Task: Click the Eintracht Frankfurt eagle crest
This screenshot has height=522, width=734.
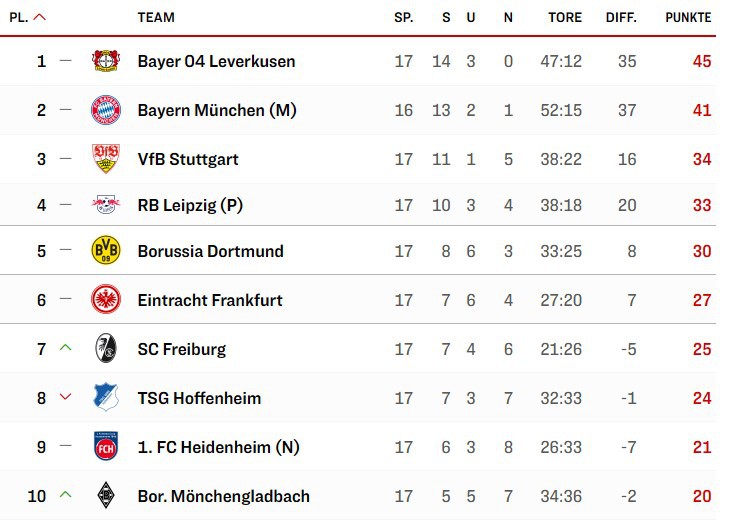Action: coord(105,300)
